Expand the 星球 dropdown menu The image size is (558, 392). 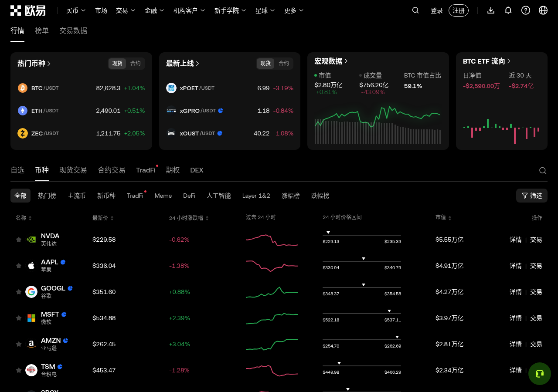[265, 10]
